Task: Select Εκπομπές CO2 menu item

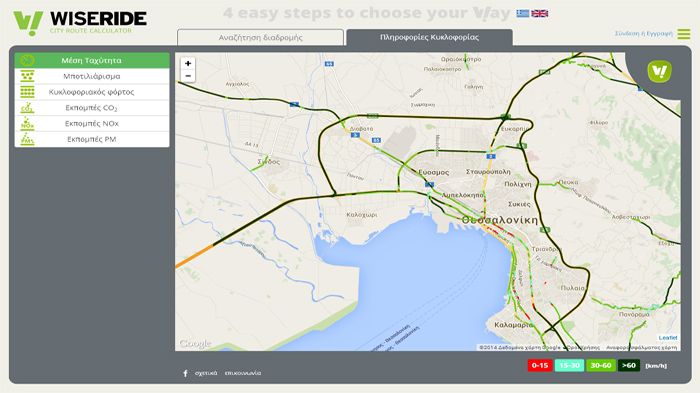Action: 92,108
